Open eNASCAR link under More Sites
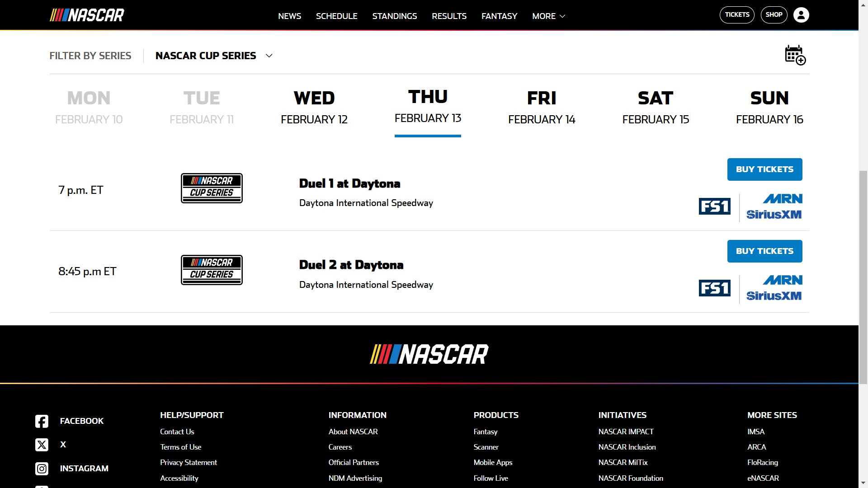The height and width of the screenshot is (488, 868). [763, 478]
